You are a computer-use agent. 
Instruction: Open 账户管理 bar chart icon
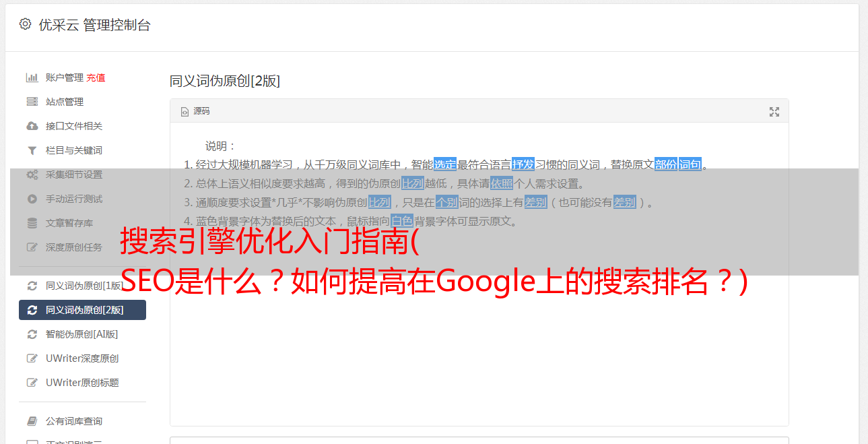[32, 77]
